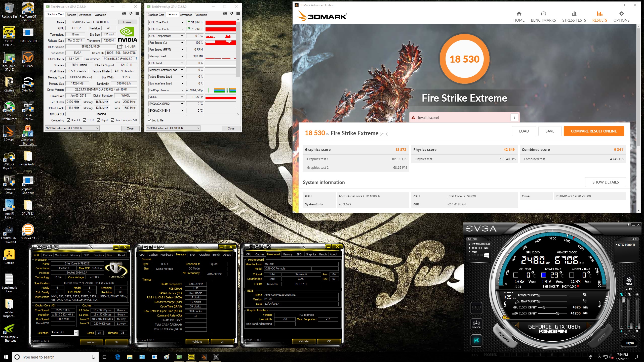Open Formula Drive desktop icon

9,185
